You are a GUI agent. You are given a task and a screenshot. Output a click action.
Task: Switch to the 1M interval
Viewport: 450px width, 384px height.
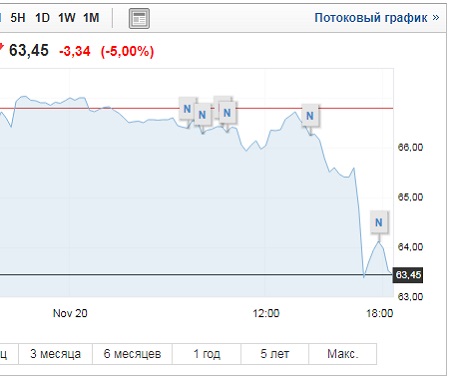[x=91, y=18]
